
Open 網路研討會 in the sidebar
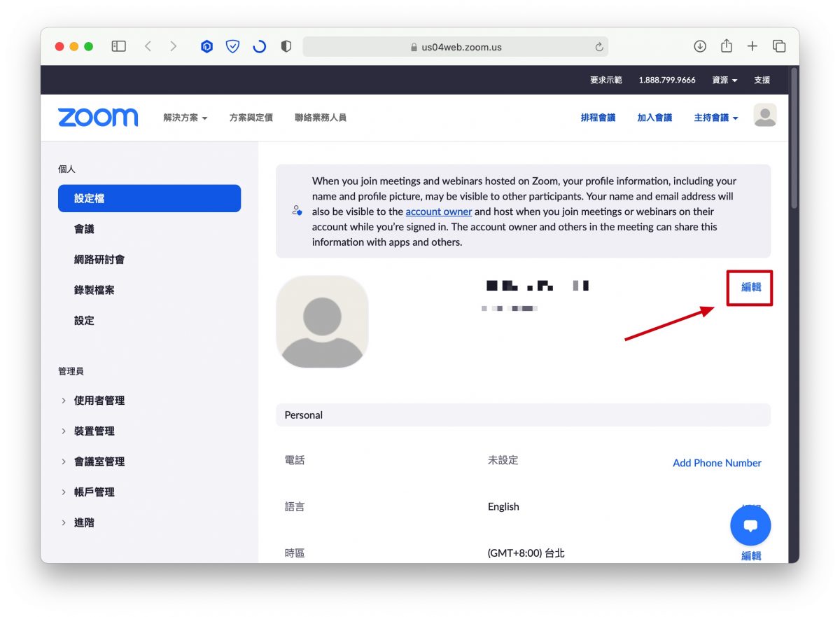[x=99, y=259]
